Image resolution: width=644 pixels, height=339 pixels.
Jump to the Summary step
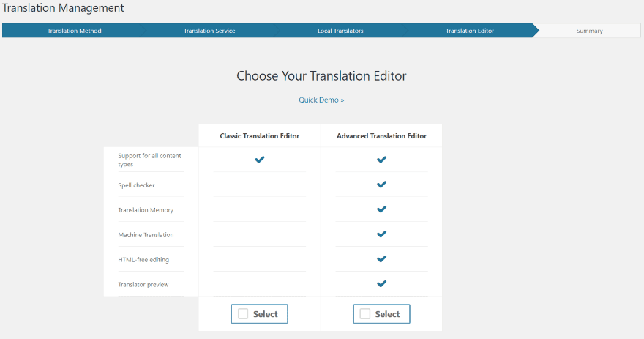point(589,31)
